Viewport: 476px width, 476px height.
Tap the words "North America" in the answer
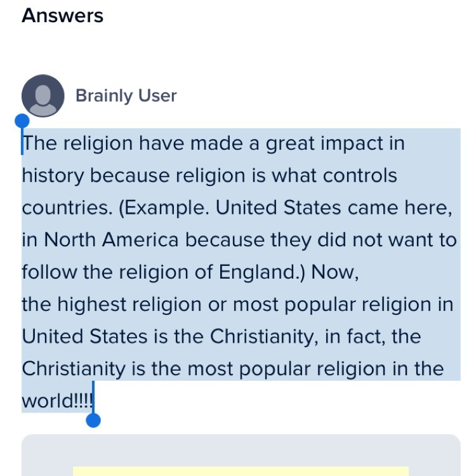(111, 240)
